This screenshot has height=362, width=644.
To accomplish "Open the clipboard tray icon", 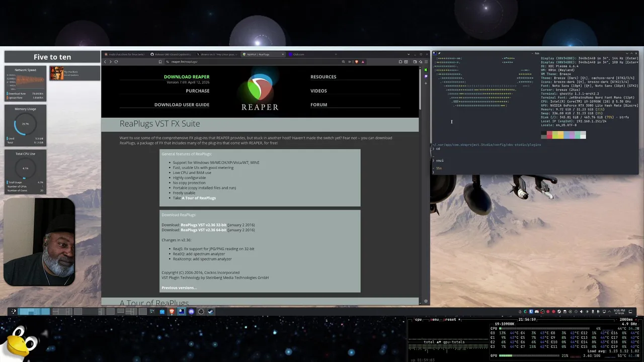I will (x=565, y=311).
